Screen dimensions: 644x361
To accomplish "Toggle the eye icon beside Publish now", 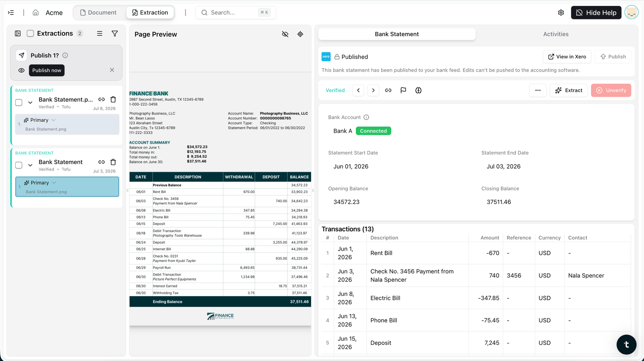I will pos(21,70).
